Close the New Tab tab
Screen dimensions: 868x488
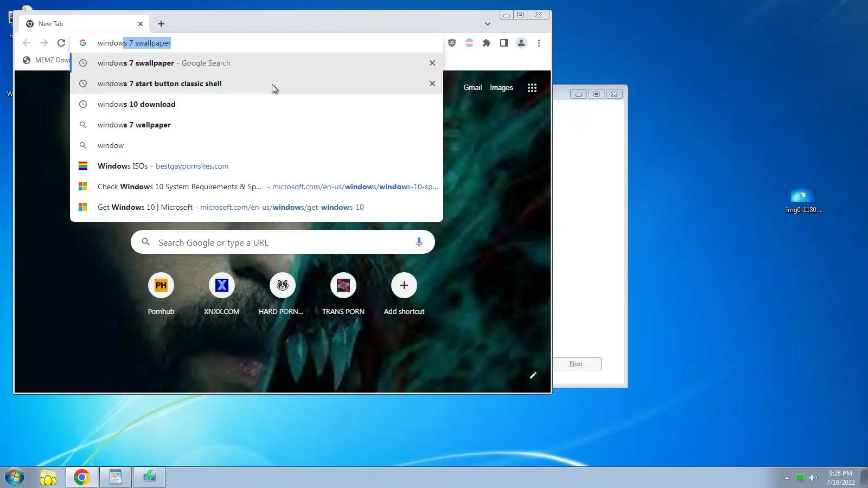(x=141, y=24)
